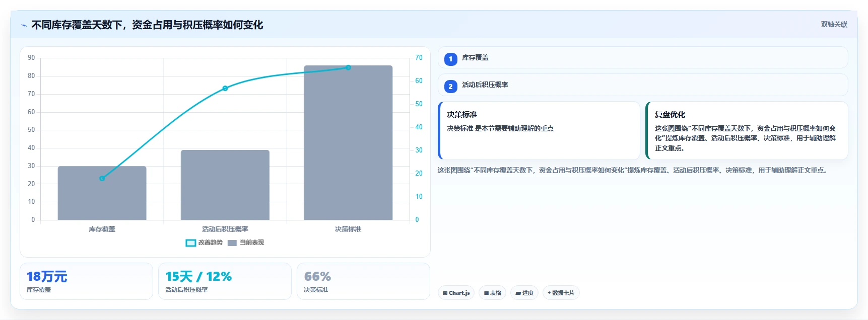
Task: Click the 18万元 value
Action: 47,276
